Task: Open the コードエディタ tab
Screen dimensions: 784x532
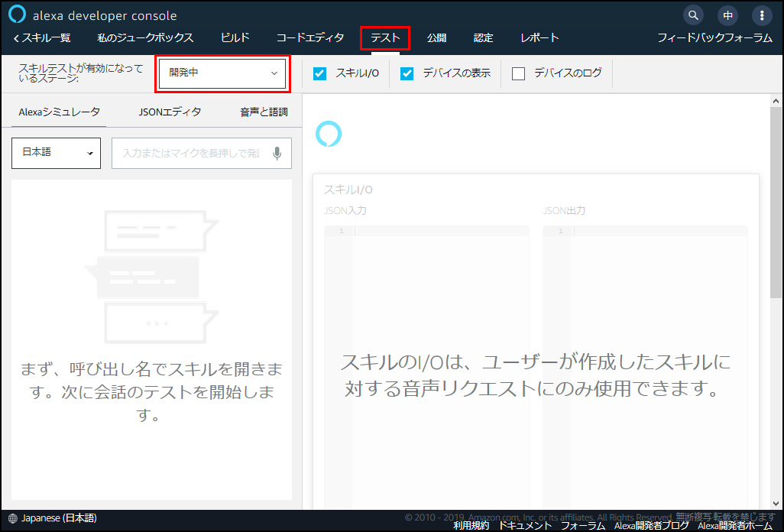Action: coord(310,38)
